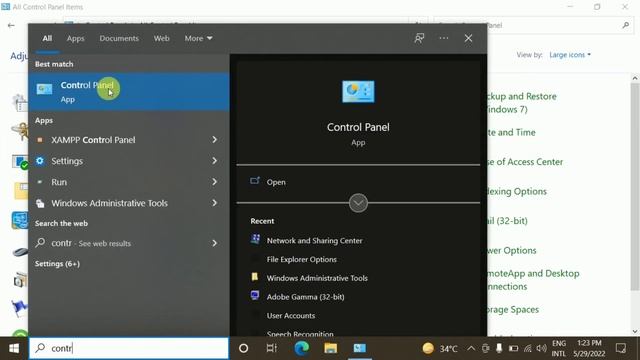This screenshot has height=360, width=640.
Task: Open Adobe Gamma (32-bit) from Recent
Action: [x=305, y=297]
